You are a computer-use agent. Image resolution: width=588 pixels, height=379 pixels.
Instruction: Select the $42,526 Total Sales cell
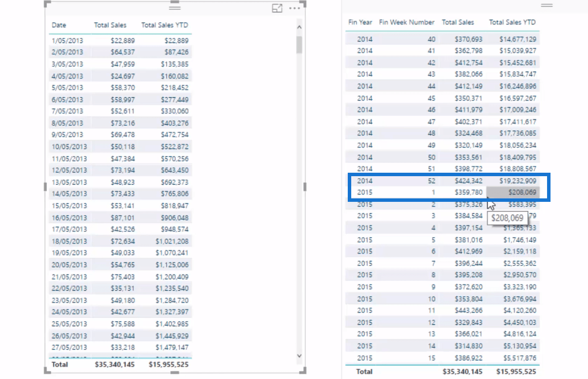point(123,229)
